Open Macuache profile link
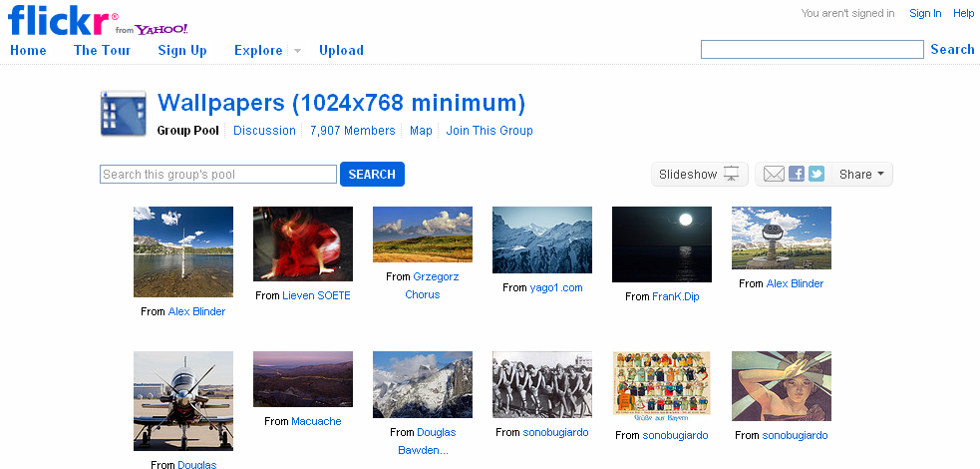 [316, 421]
